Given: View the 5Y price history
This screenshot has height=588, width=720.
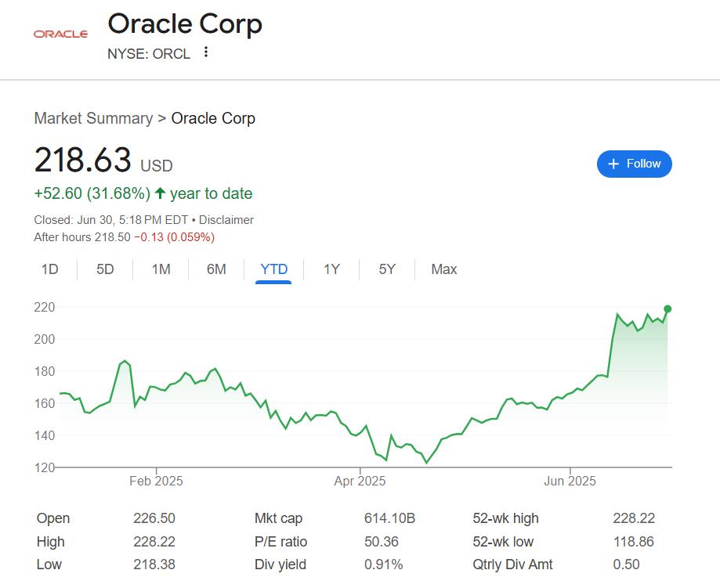Looking at the screenshot, I should [387, 269].
